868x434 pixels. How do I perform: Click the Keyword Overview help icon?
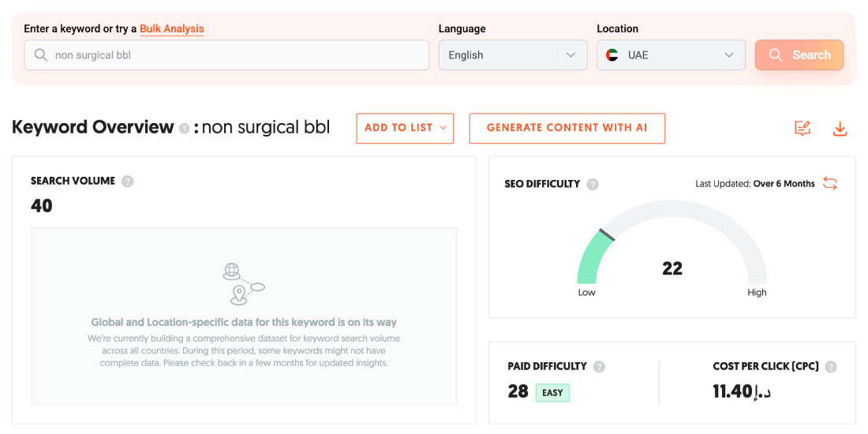(x=184, y=128)
